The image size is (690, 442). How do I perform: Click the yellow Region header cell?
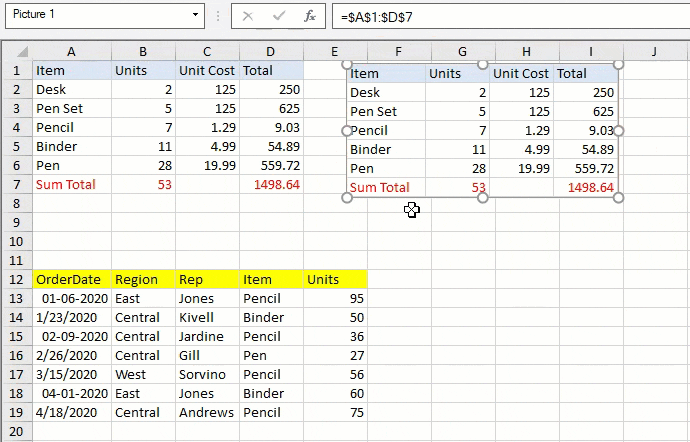143,280
